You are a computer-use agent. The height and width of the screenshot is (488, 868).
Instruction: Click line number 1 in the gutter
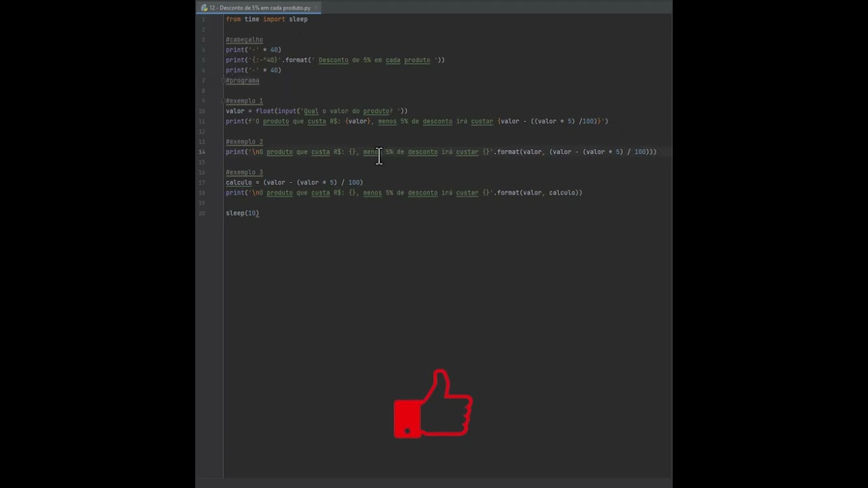tap(203, 19)
